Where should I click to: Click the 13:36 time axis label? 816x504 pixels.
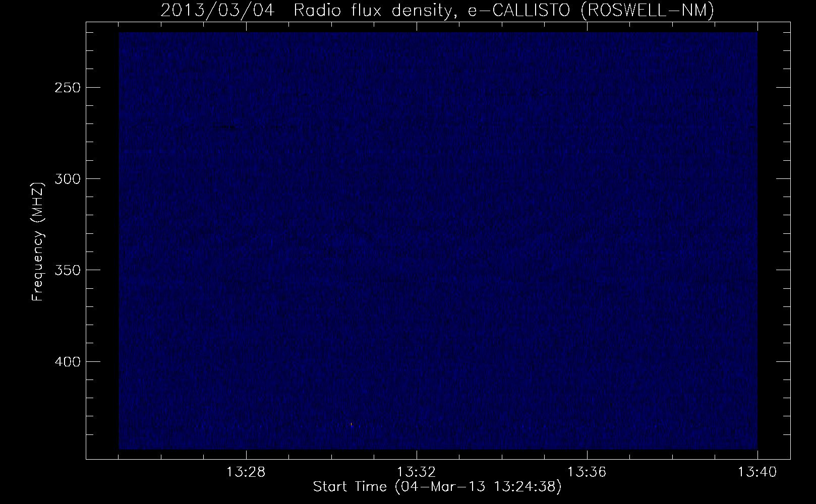coord(587,473)
